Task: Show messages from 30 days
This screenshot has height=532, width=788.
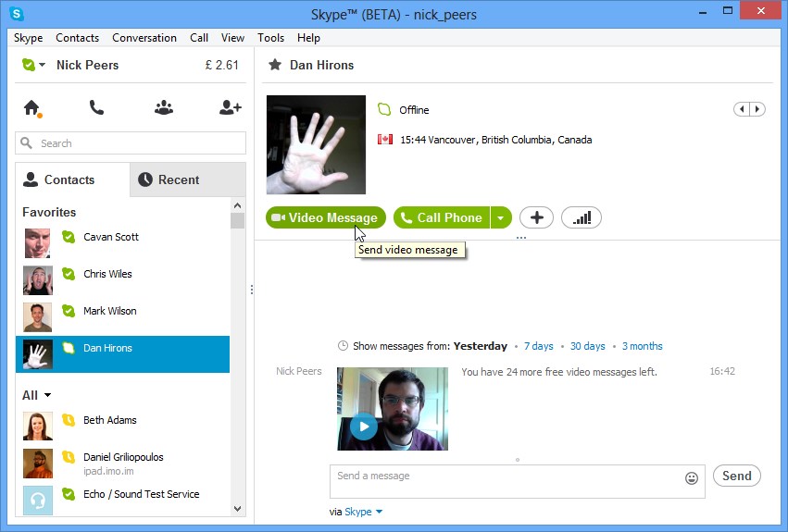Action: click(587, 346)
